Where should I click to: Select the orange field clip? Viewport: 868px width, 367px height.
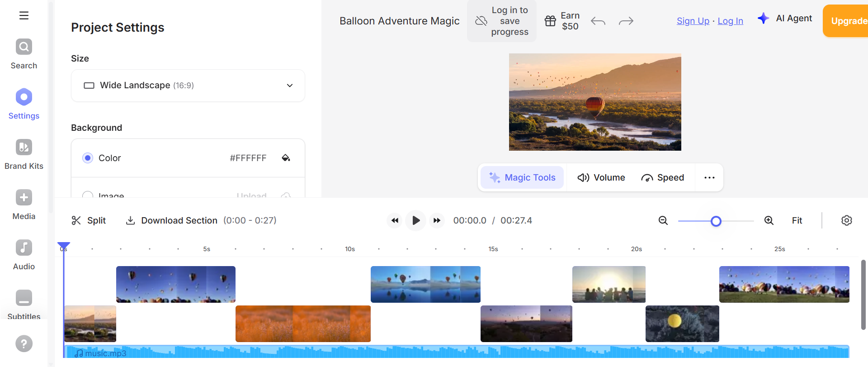tap(303, 324)
